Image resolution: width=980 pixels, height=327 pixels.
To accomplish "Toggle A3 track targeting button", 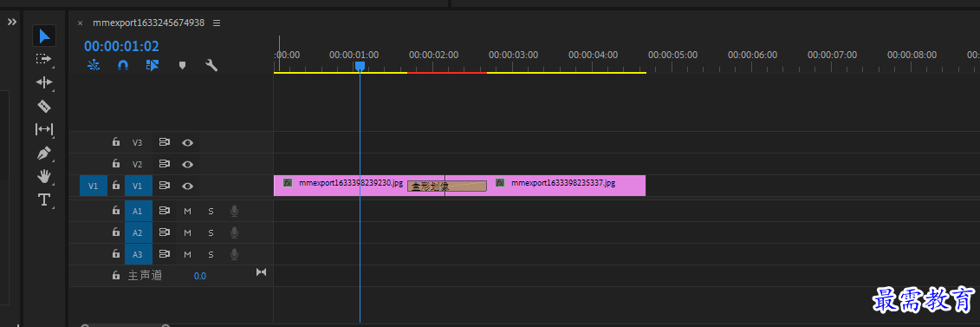I will 138,254.
